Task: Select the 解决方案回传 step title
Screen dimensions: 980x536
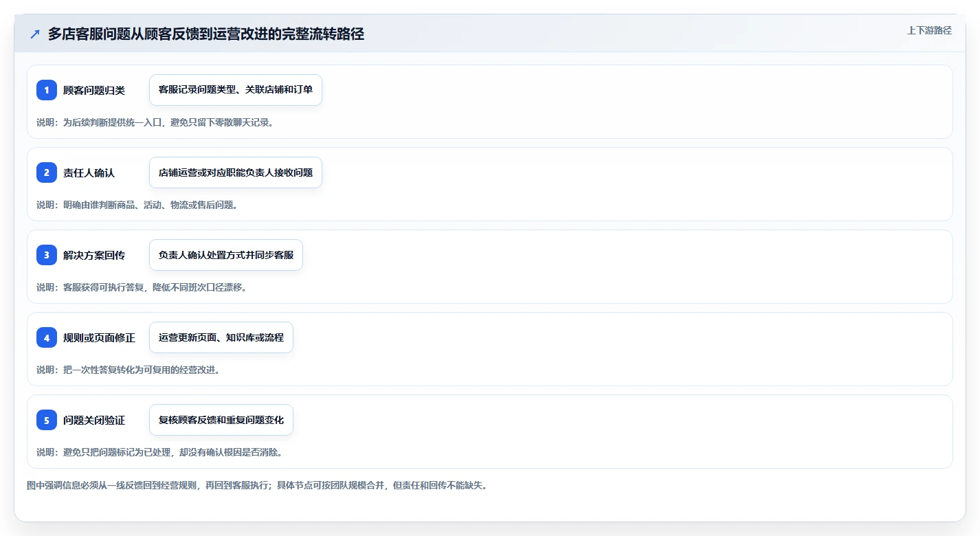Action: click(x=94, y=255)
